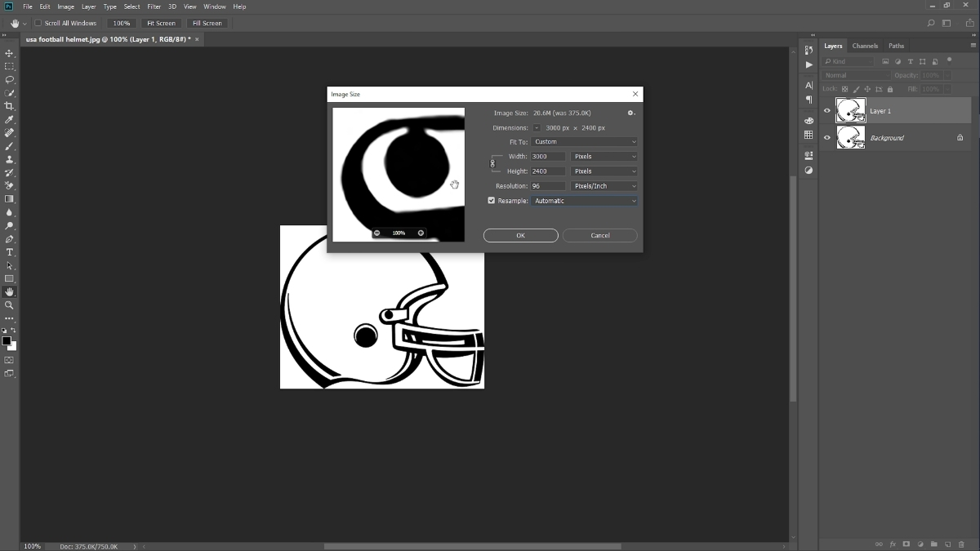Select the Rectangular Marquee tool
Screen dimensions: 980x551
point(9,66)
